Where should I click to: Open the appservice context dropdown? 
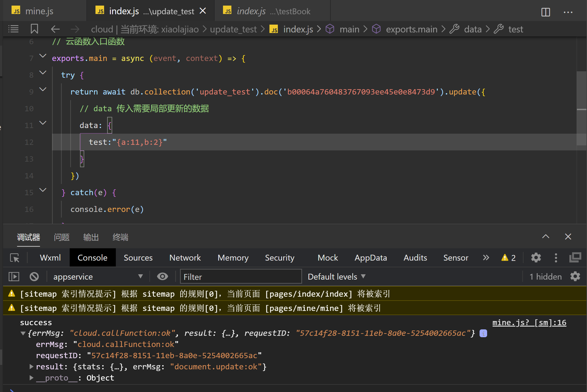click(98, 277)
